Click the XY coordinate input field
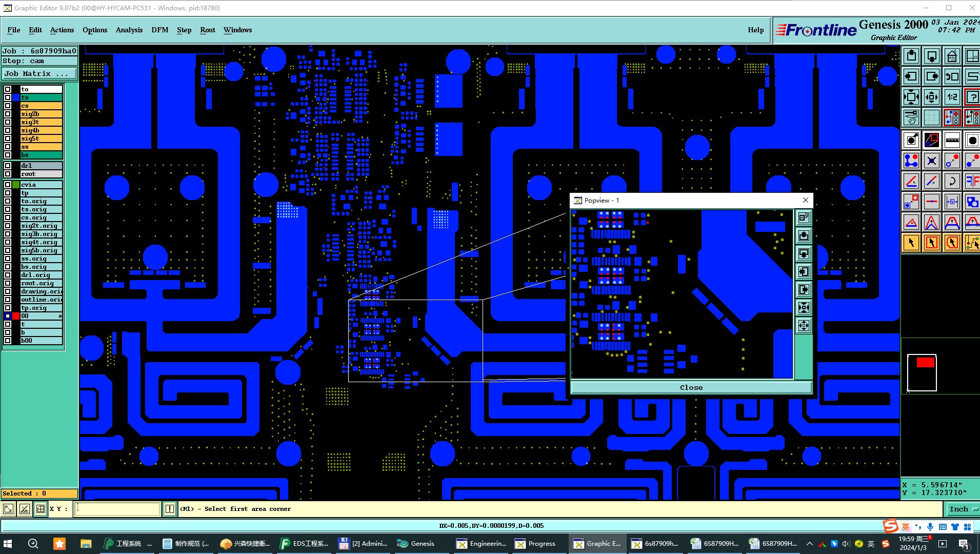980x554 pixels. [117, 509]
